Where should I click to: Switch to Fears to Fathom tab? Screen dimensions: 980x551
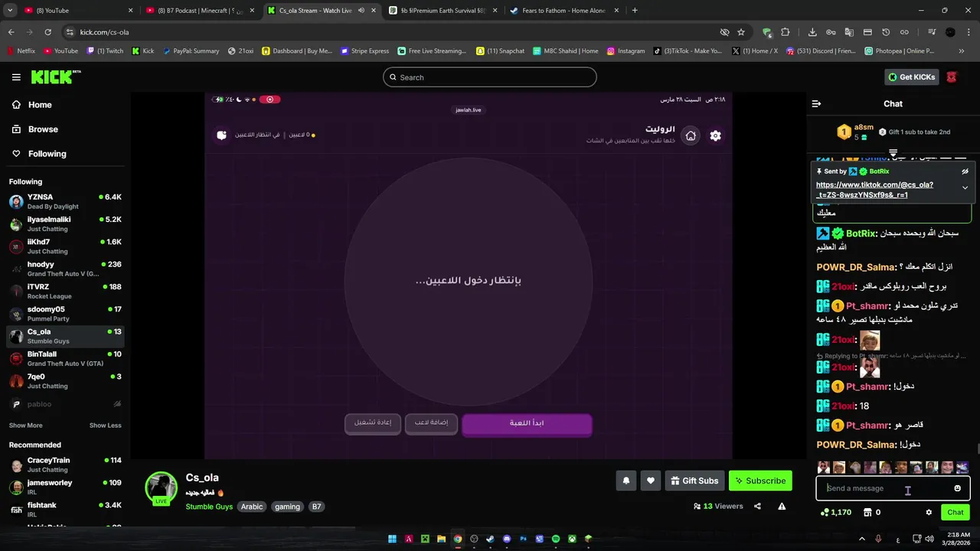point(567,11)
